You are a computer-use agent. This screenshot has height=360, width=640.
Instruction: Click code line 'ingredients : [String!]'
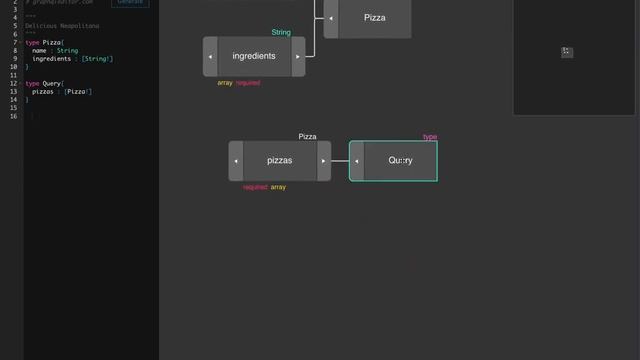(73, 59)
